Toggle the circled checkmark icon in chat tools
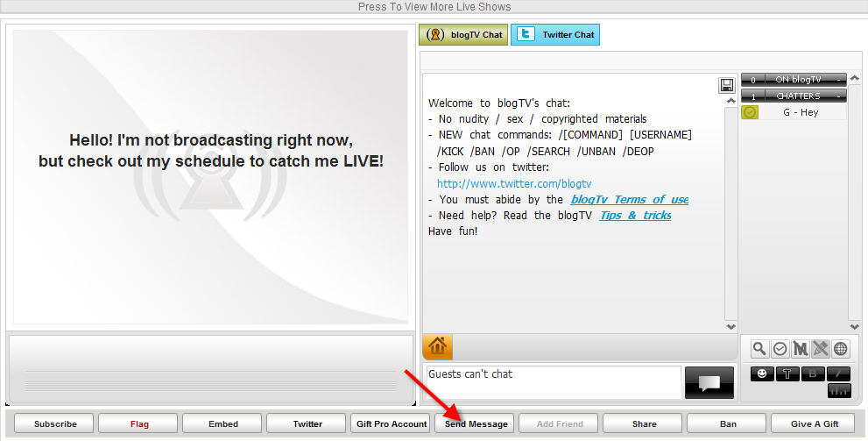 (x=780, y=349)
